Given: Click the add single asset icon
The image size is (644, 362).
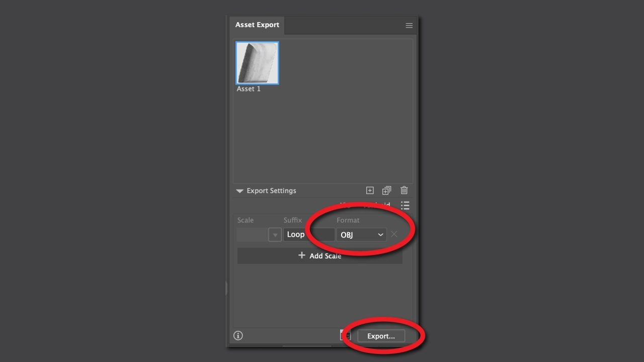Looking at the screenshot, I should (x=370, y=191).
